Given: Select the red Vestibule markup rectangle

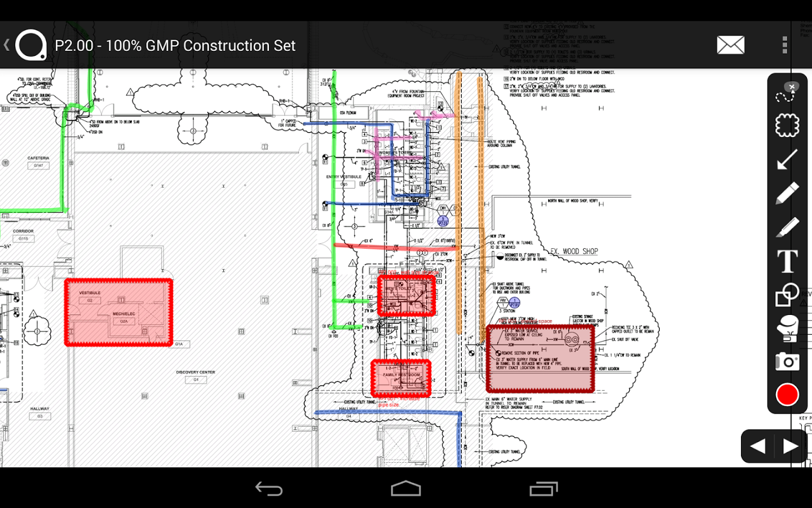Looking at the screenshot, I should pyautogui.click(x=118, y=312).
